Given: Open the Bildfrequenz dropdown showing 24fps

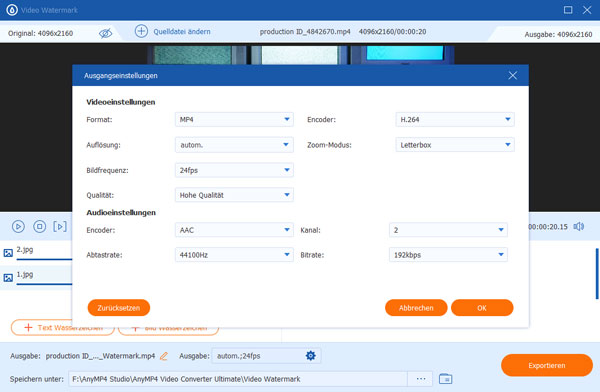Looking at the screenshot, I should coord(234,170).
